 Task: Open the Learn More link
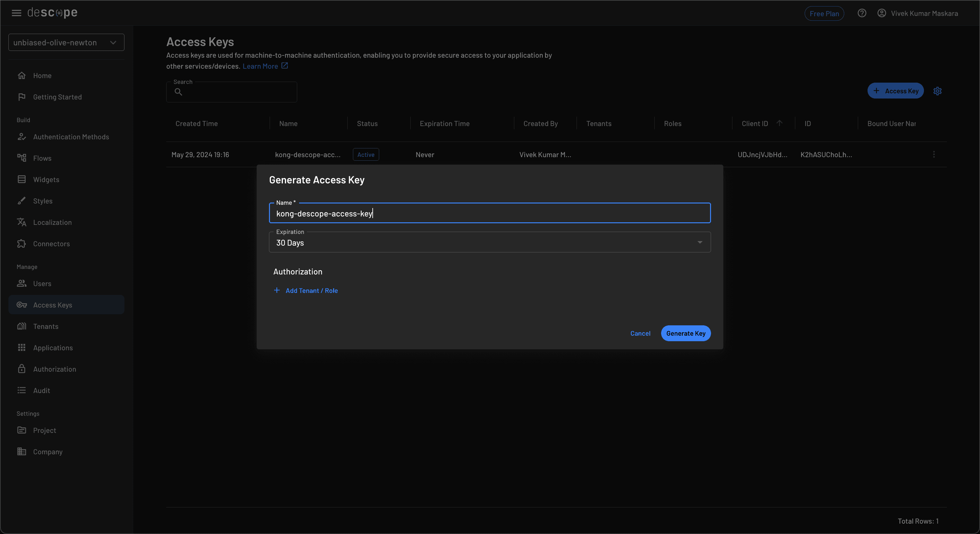tap(261, 66)
